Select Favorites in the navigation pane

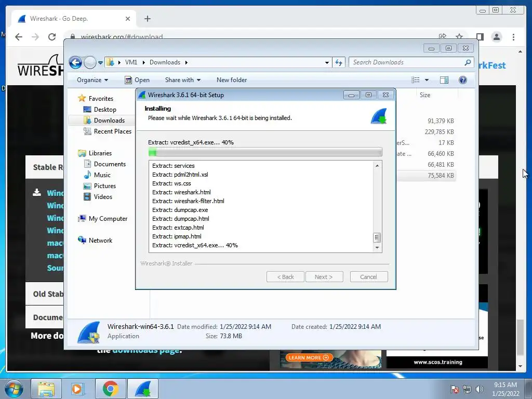(101, 99)
